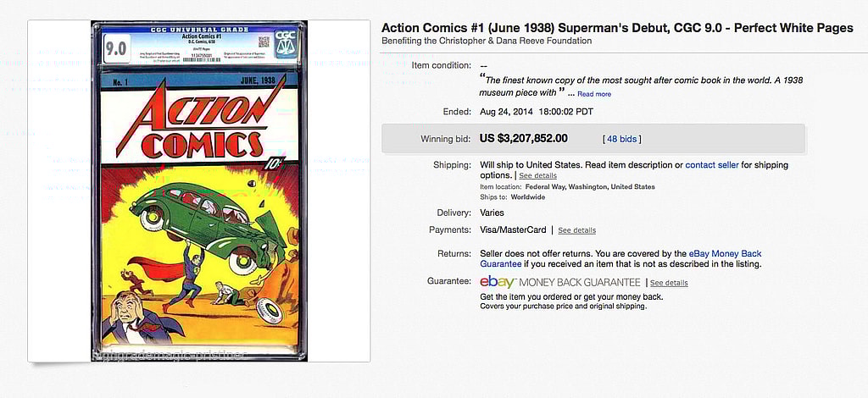Open the Action Comics #1 cover image

tap(199, 191)
